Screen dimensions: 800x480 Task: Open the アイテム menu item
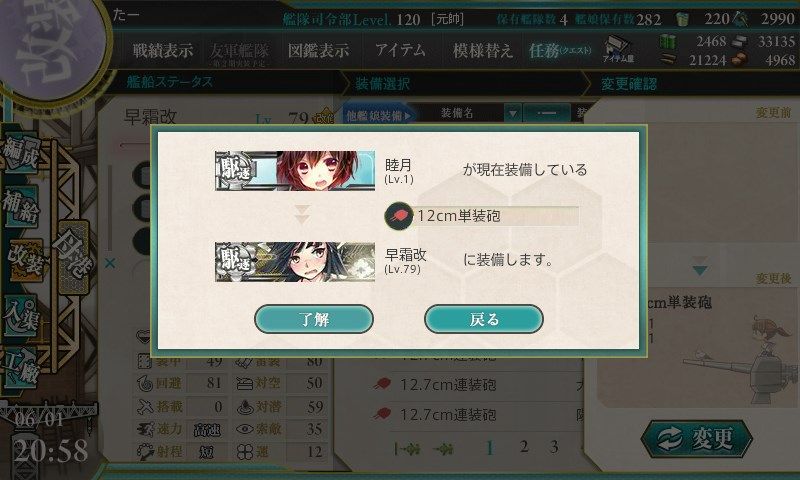click(400, 50)
